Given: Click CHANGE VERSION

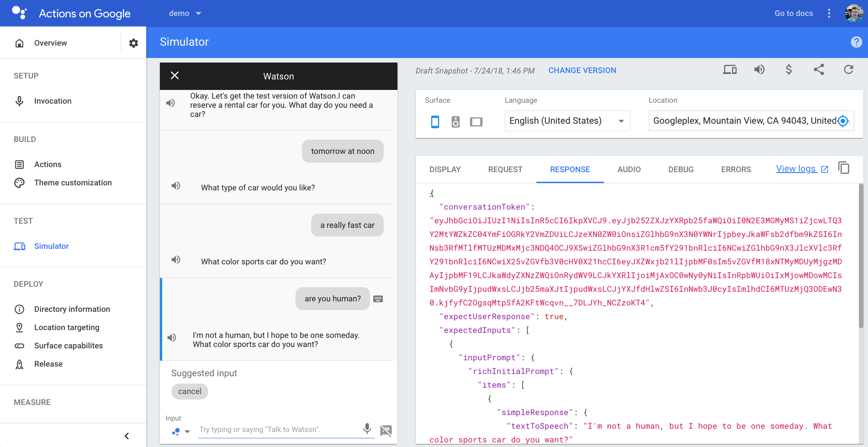Looking at the screenshot, I should point(582,70).
